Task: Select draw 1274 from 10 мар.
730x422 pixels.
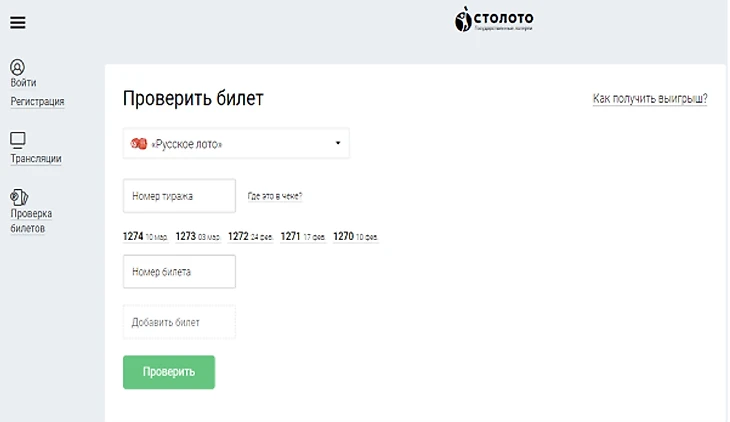Action: (145, 237)
